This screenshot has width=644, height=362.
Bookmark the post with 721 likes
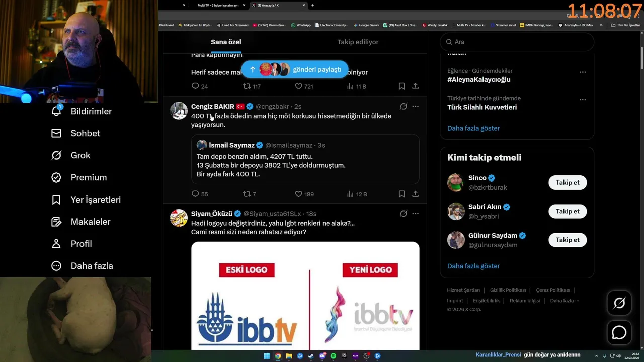pyautogui.click(x=401, y=86)
